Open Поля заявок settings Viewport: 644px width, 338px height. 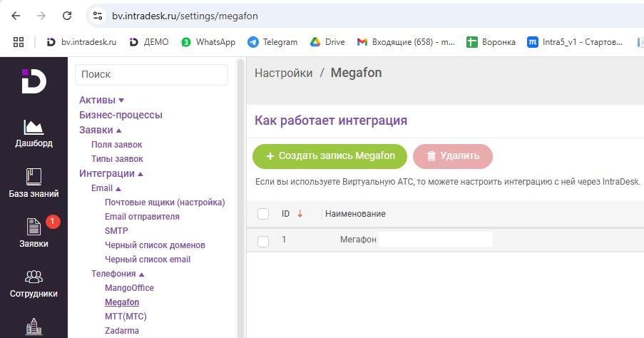pyautogui.click(x=117, y=145)
